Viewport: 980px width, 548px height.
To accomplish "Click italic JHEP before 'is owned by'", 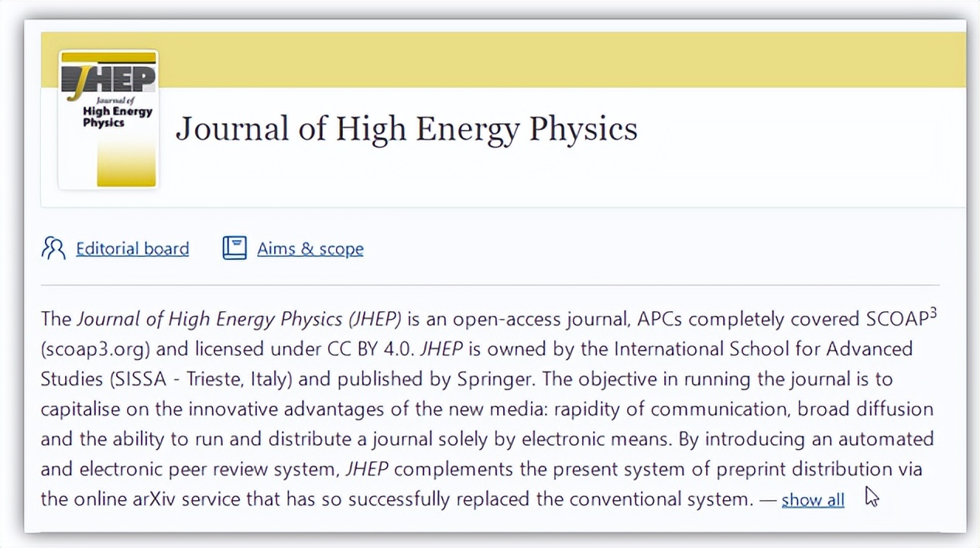I will coord(440,348).
